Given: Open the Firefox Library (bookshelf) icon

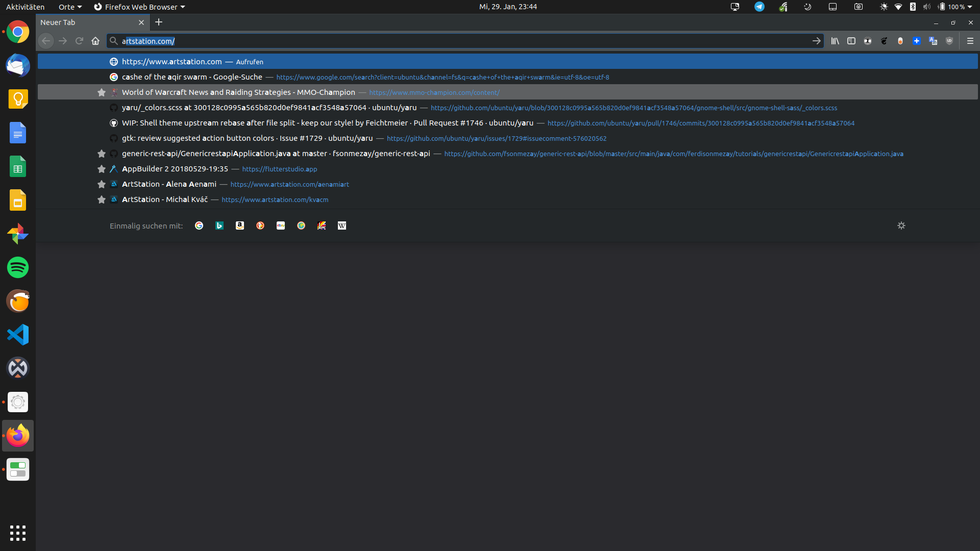Looking at the screenshot, I should 835,41.
